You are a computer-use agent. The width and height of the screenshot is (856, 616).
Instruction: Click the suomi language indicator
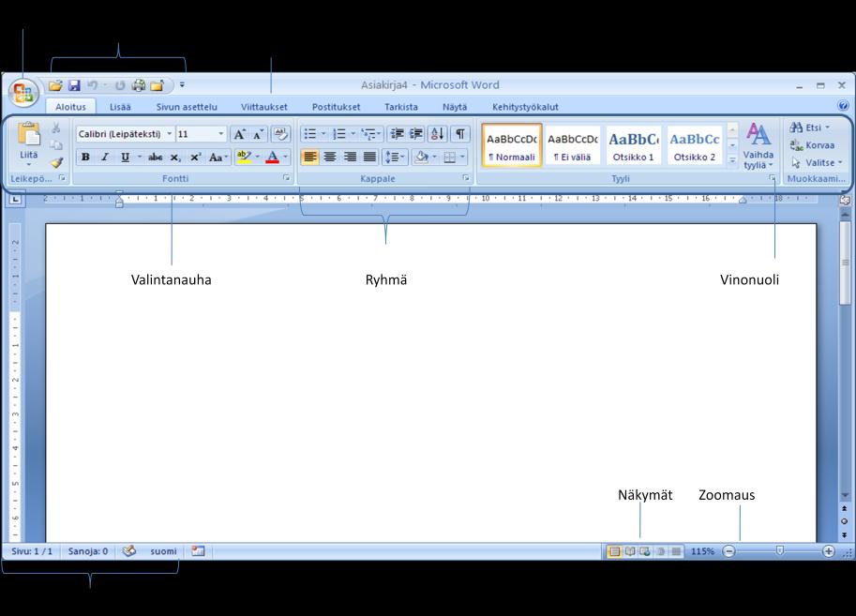[x=163, y=551]
